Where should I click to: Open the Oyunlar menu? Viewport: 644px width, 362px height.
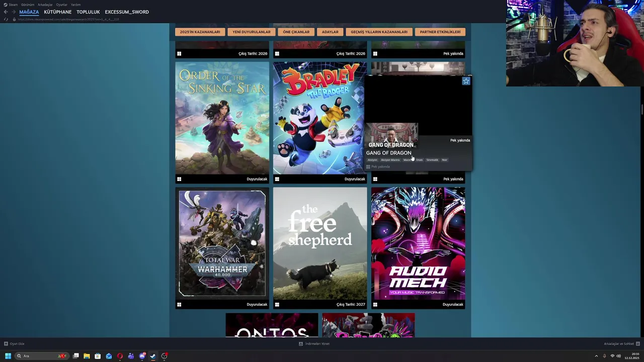coord(61,5)
